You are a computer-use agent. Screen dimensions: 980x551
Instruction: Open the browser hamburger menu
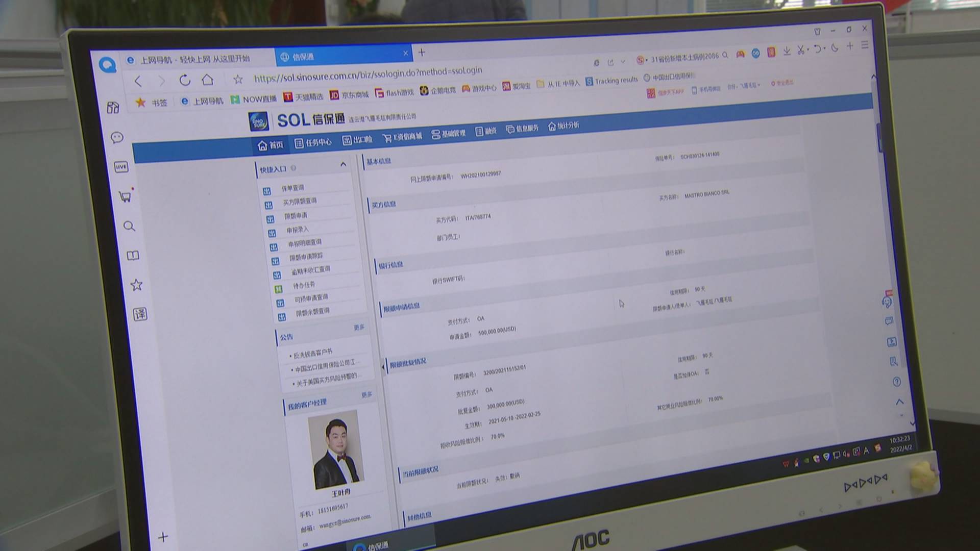pos(865,45)
